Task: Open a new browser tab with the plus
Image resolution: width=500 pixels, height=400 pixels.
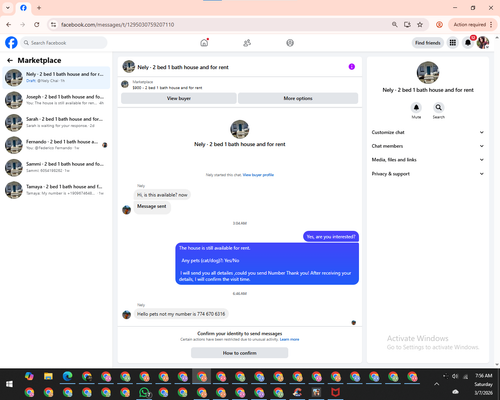Action: tap(39, 8)
